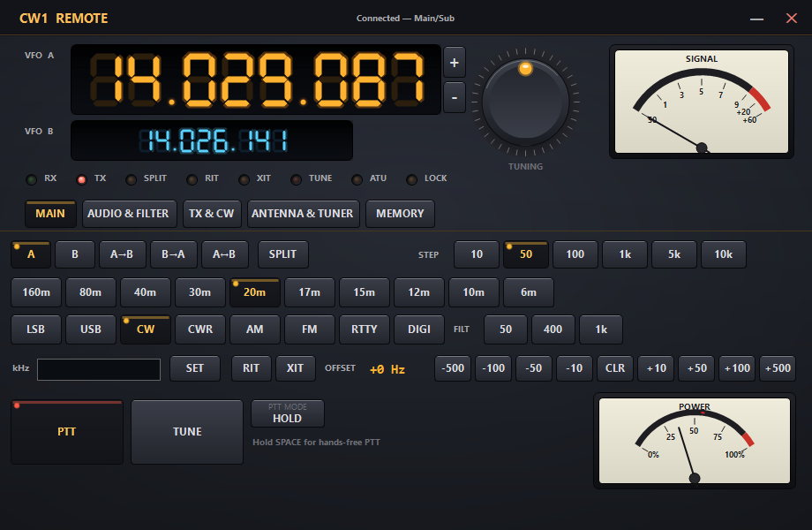Select the 30m band

click(x=199, y=292)
